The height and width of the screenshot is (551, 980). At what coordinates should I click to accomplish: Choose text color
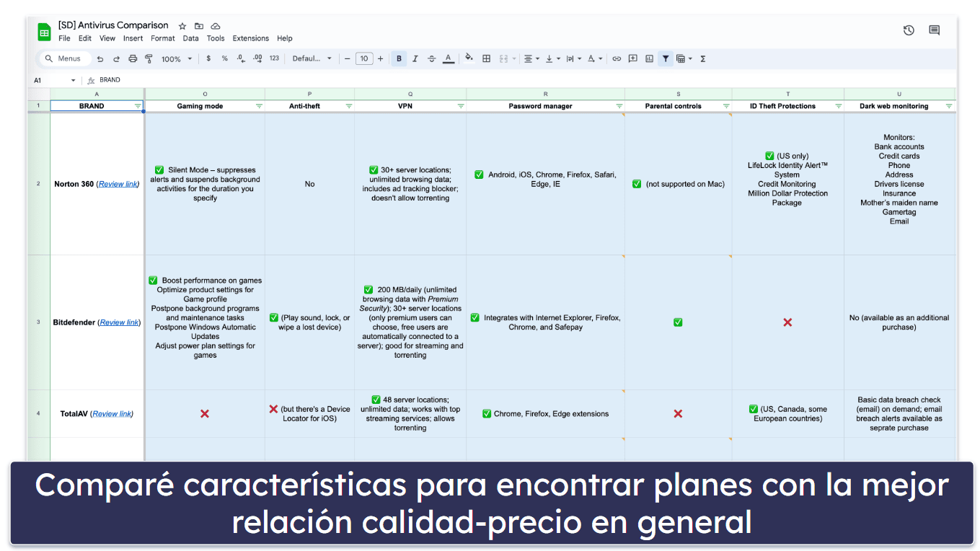point(449,59)
